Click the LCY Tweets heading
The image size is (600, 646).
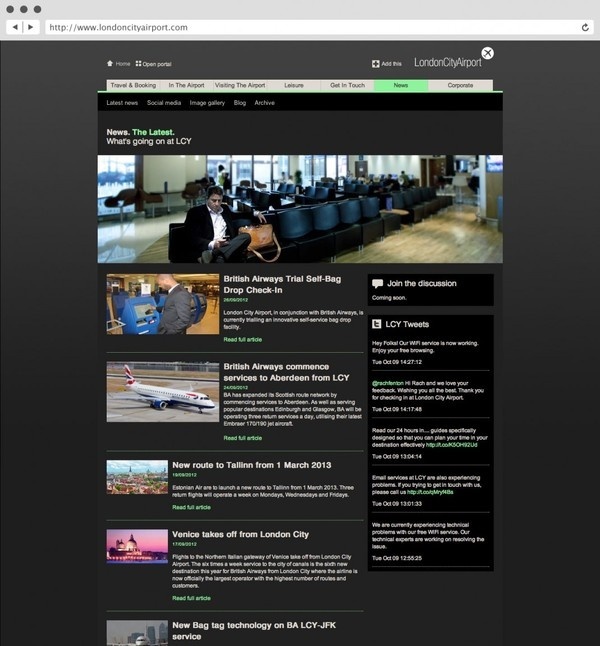(x=407, y=324)
